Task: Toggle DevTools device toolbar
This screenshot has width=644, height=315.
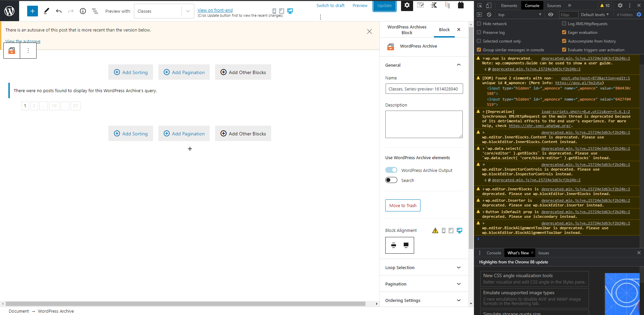Action: pyautogui.click(x=489, y=5)
